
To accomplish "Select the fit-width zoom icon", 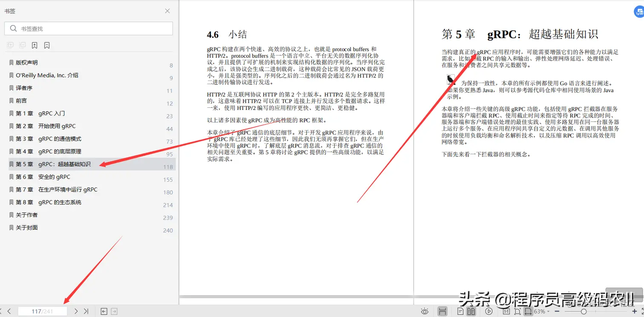I will click(x=528, y=311).
